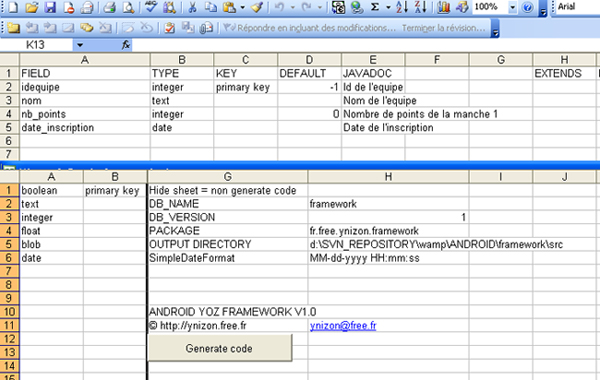This screenshot has width=600, height=380.
Task: Open an existing file with the folder icon
Action: (31, 7)
